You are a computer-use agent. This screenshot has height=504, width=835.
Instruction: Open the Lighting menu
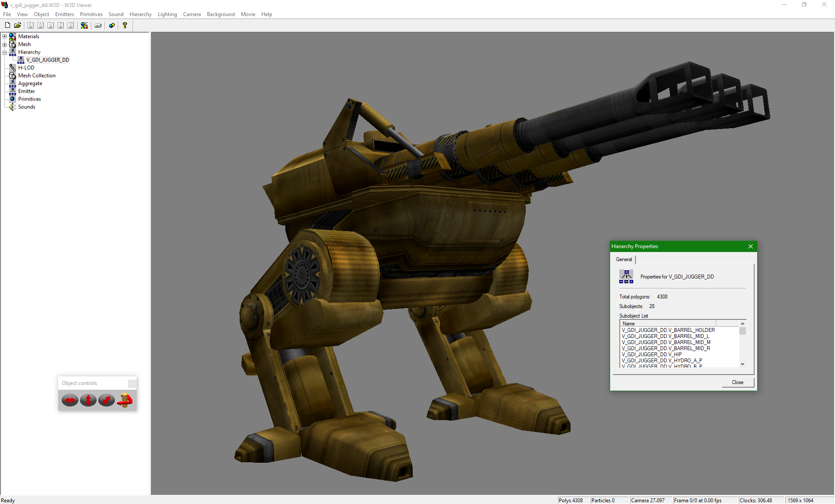pos(167,14)
